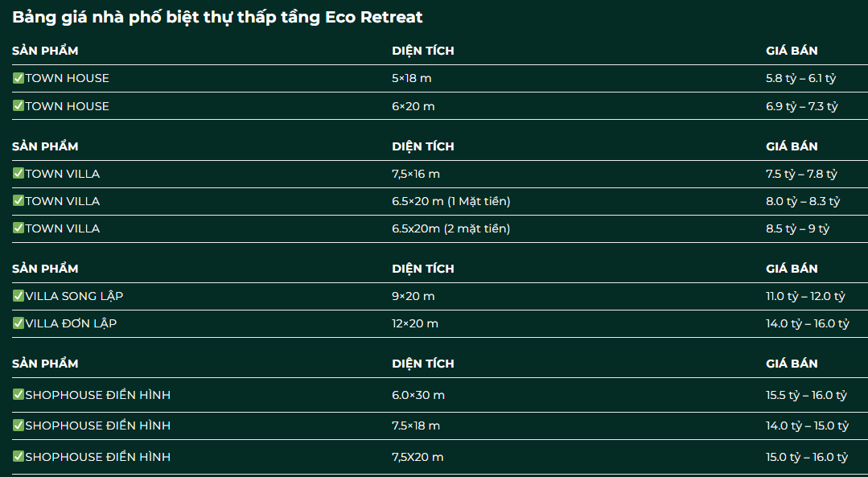The width and height of the screenshot is (868, 477).
Task: Click the topmost SẢN PHẨM column header
Action: (x=45, y=51)
